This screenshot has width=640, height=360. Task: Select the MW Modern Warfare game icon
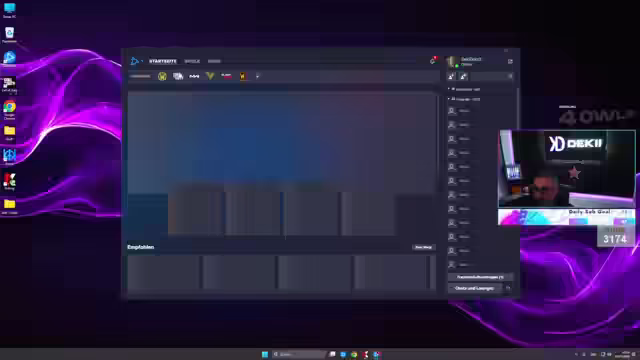click(194, 76)
